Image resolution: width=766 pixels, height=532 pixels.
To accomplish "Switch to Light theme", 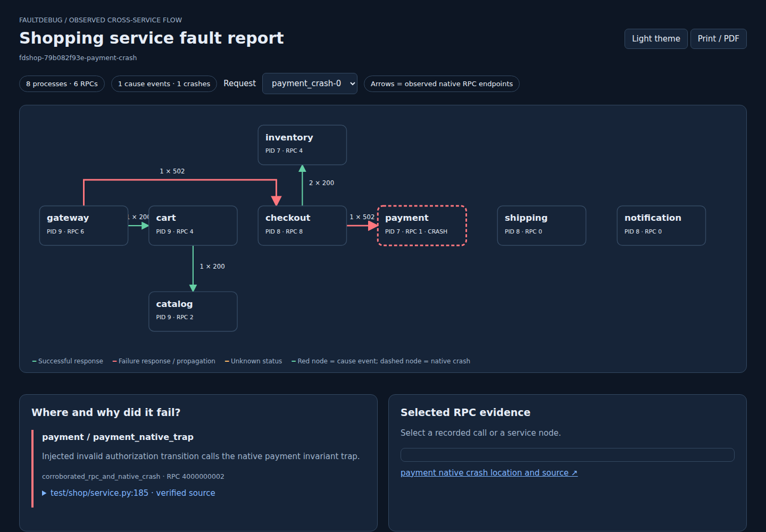I will point(656,39).
